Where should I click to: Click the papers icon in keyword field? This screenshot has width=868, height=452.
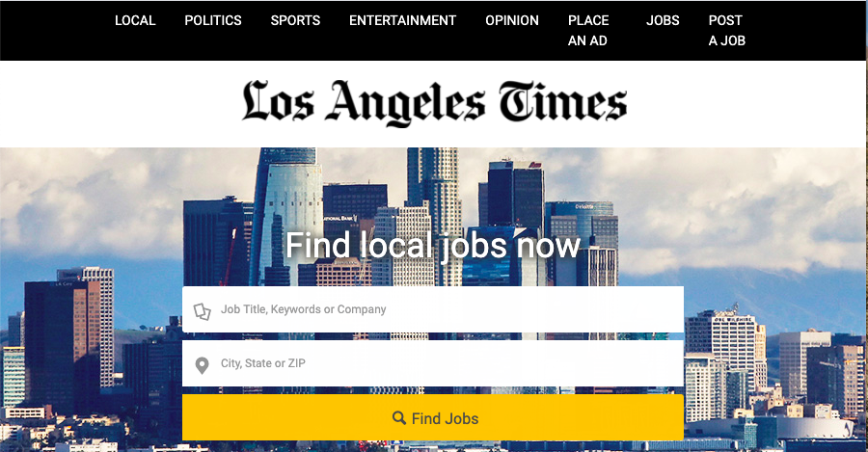(203, 311)
